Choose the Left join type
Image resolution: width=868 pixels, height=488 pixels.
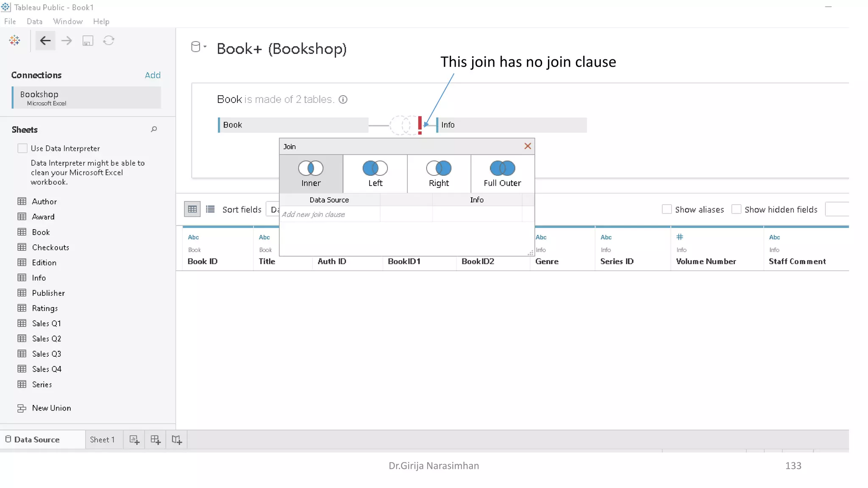click(375, 173)
